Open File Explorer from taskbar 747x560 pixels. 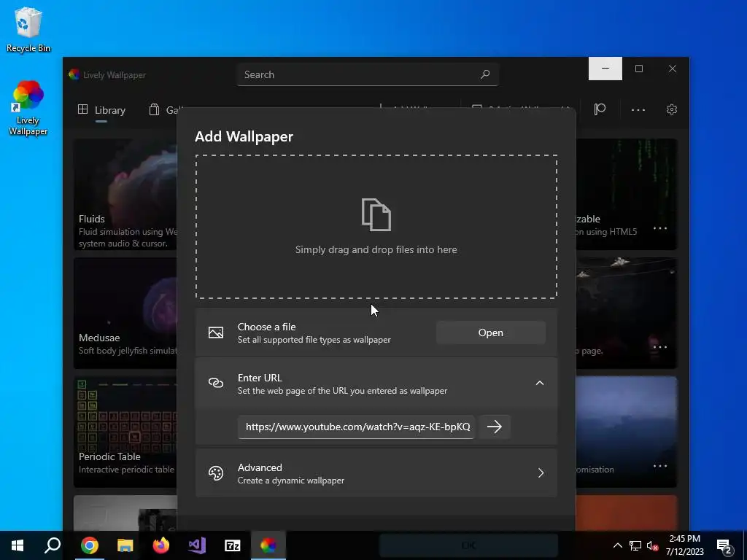pyautogui.click(x=125, y=545)
